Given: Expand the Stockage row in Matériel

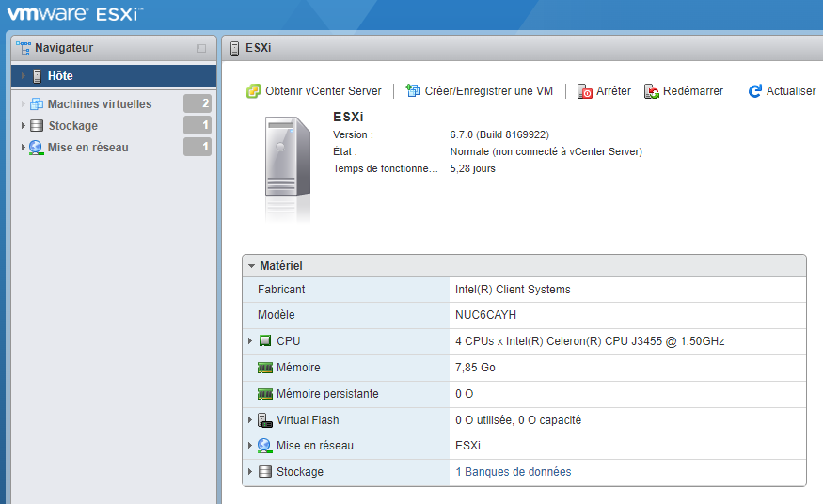Looking at the screenshot, I should [x=250, y=471].
